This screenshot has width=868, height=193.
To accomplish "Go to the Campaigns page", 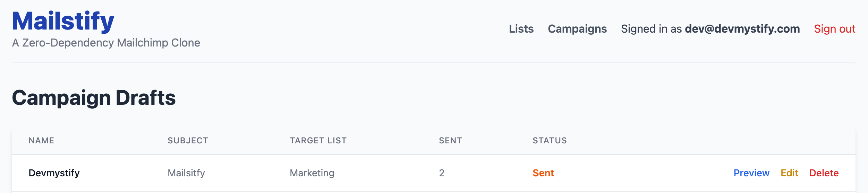I will (577, 29).
